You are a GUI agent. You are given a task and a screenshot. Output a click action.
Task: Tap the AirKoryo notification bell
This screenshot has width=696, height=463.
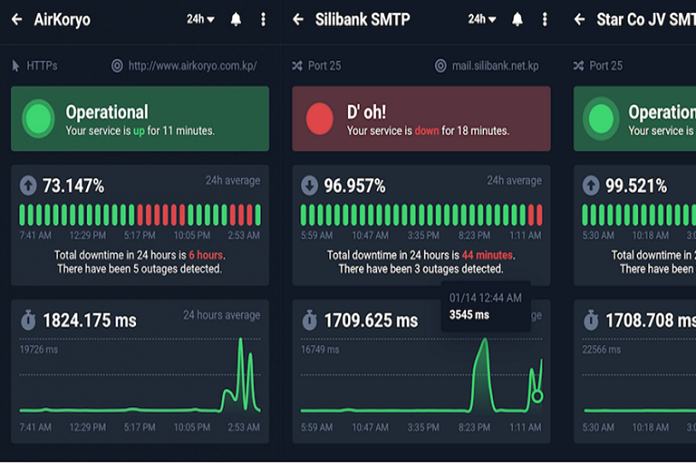pyautogui.click(x=236, y=20)
